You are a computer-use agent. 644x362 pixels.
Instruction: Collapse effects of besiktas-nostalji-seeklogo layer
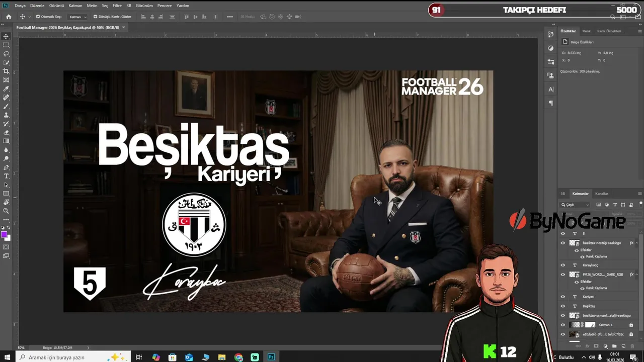[637, 243]
